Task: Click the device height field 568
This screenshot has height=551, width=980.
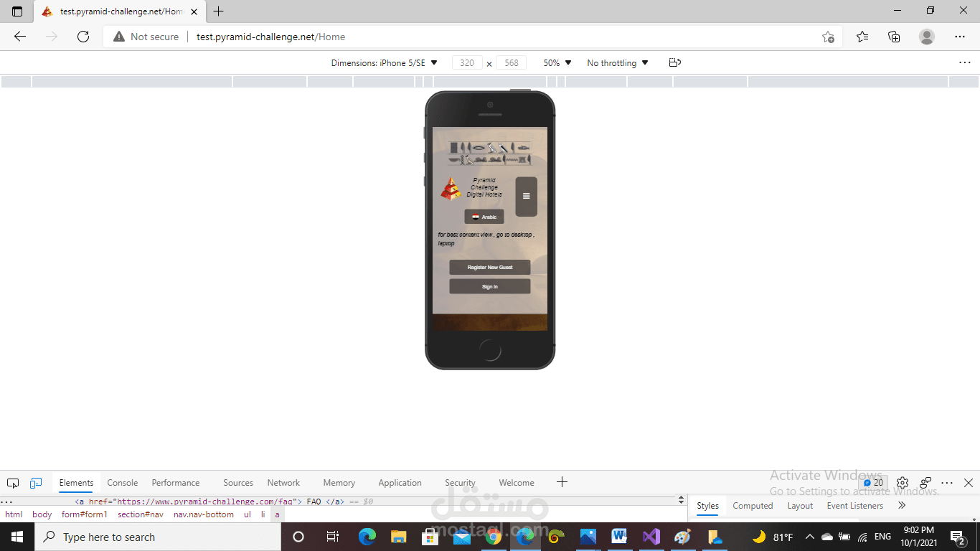Action: [x=511, y=63]
